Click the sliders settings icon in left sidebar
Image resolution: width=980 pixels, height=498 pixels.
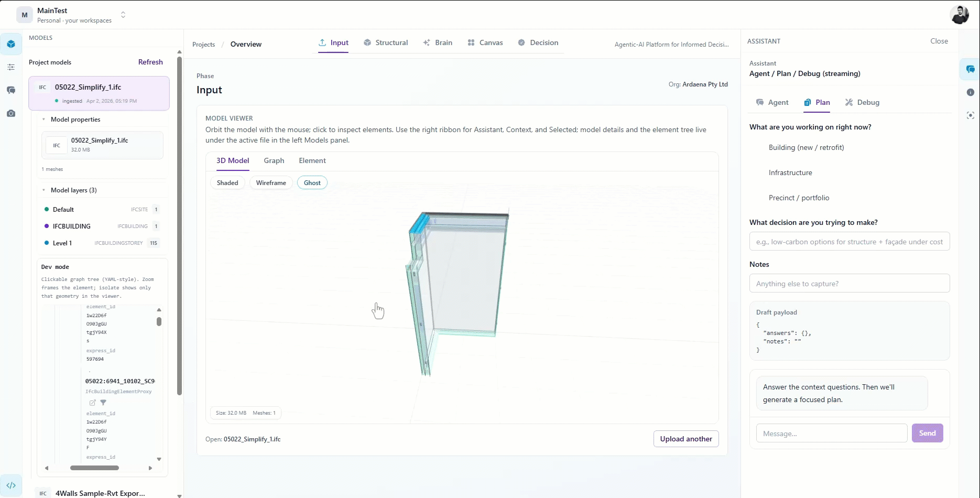click(11, 67)
